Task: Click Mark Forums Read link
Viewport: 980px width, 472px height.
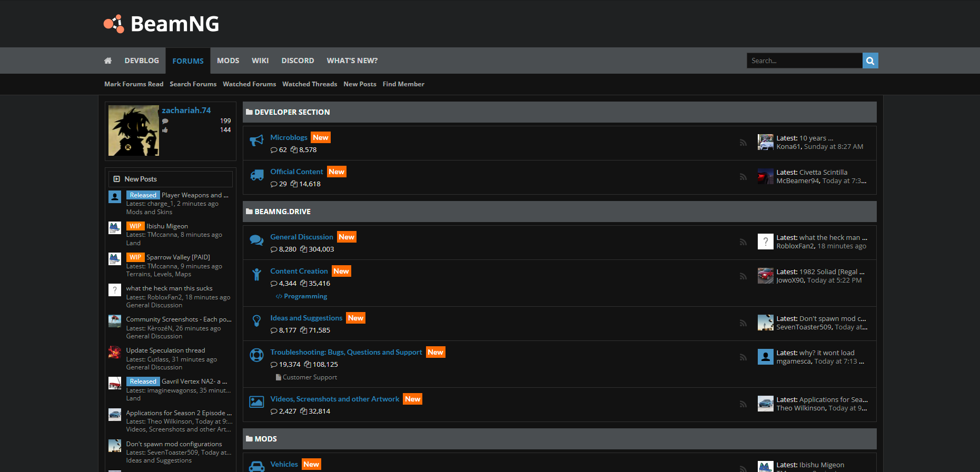Action: (134, 84)
